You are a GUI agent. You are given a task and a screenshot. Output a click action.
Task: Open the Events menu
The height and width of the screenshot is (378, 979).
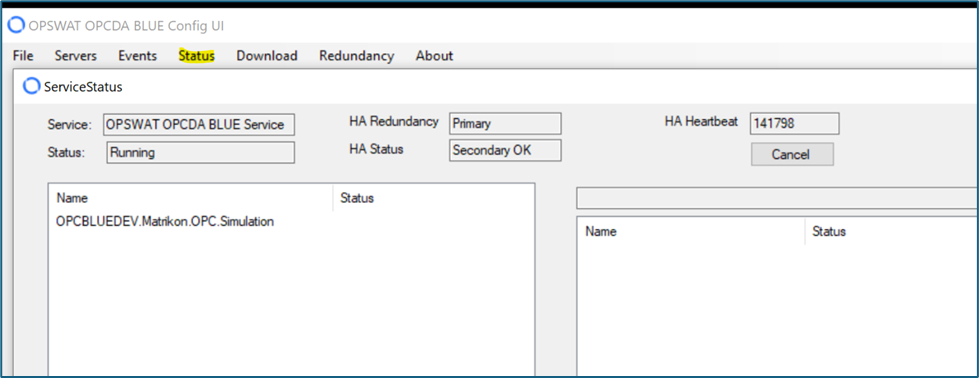137,56
